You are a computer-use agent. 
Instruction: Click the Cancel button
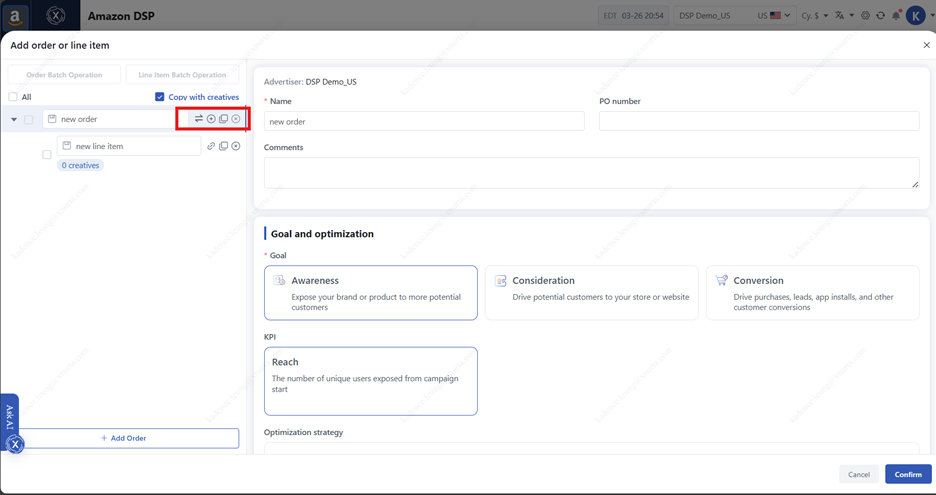point(858,474)
